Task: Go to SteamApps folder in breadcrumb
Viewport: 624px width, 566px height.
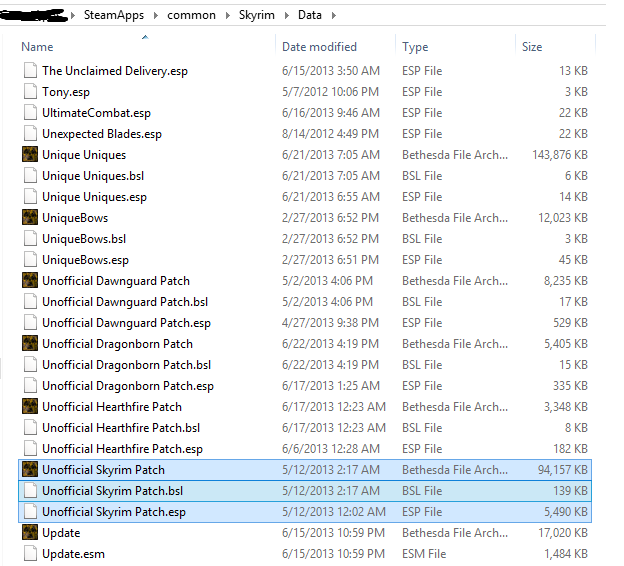Action: (x=114, y=15)
